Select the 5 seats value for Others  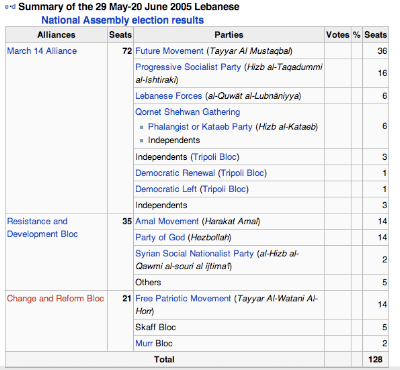click(x=385, y=282)
